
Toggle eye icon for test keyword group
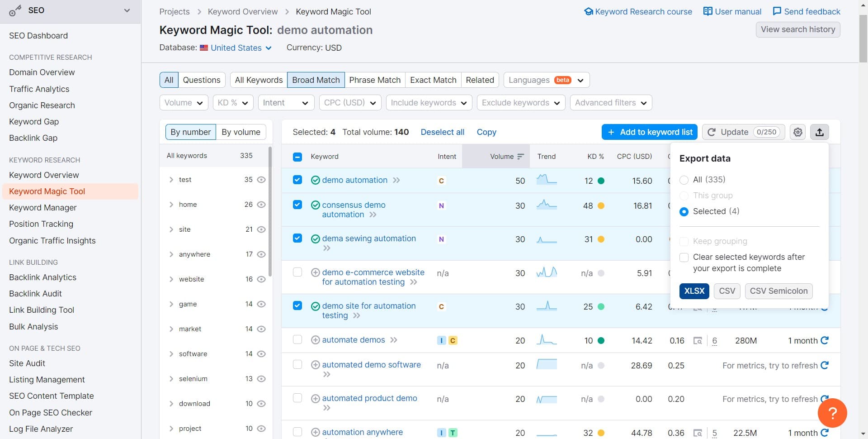(261, 180)
